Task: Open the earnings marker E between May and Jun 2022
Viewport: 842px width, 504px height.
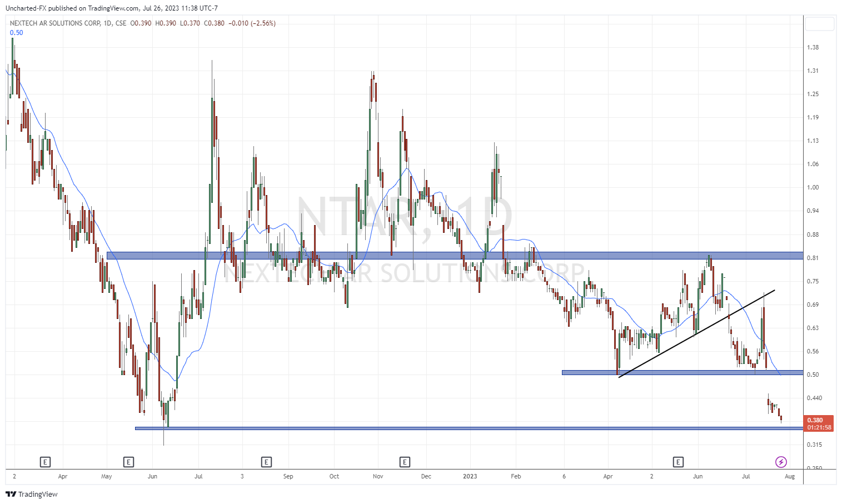Action: coord(128,462)
